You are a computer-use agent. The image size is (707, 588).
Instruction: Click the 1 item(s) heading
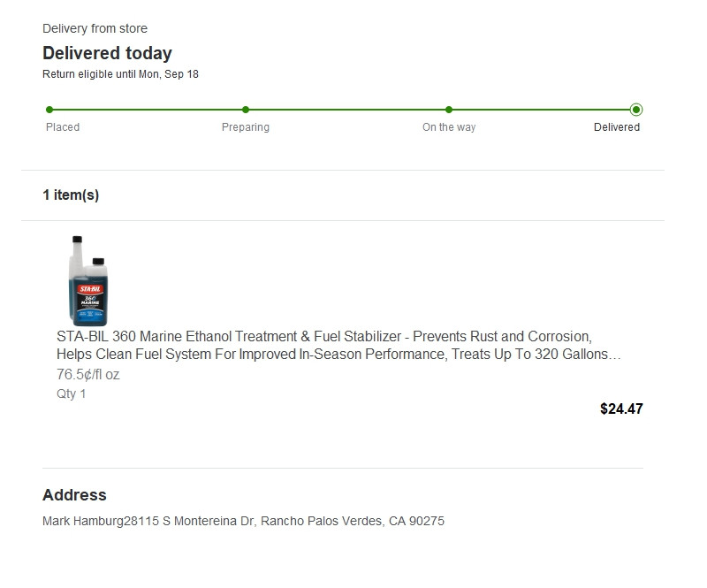(x=71, y=195)
